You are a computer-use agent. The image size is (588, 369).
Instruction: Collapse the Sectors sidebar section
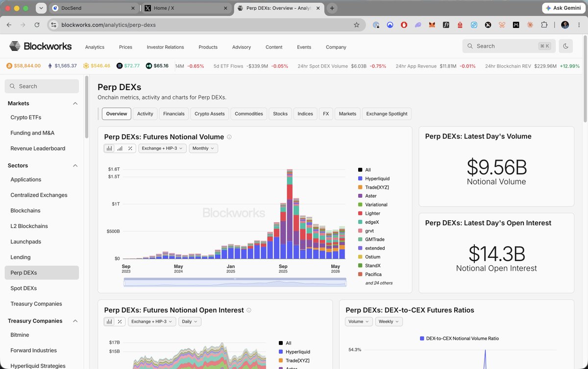coord(75,166)
